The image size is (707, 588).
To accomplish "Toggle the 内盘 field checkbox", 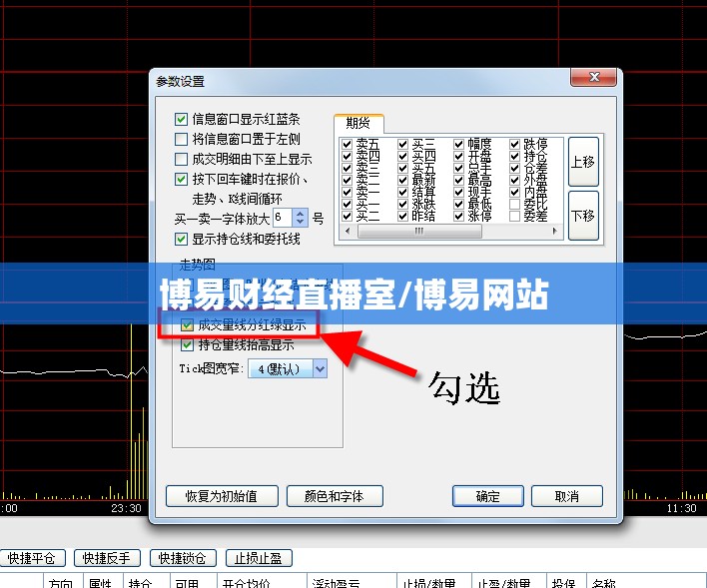I will [x=514, y=192].
